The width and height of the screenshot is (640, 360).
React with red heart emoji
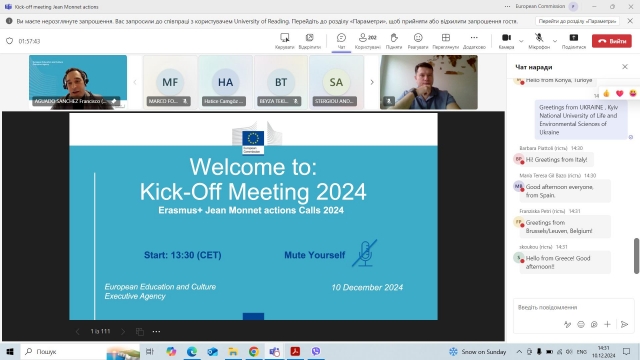pyautogui.click(x=620, y=93)
